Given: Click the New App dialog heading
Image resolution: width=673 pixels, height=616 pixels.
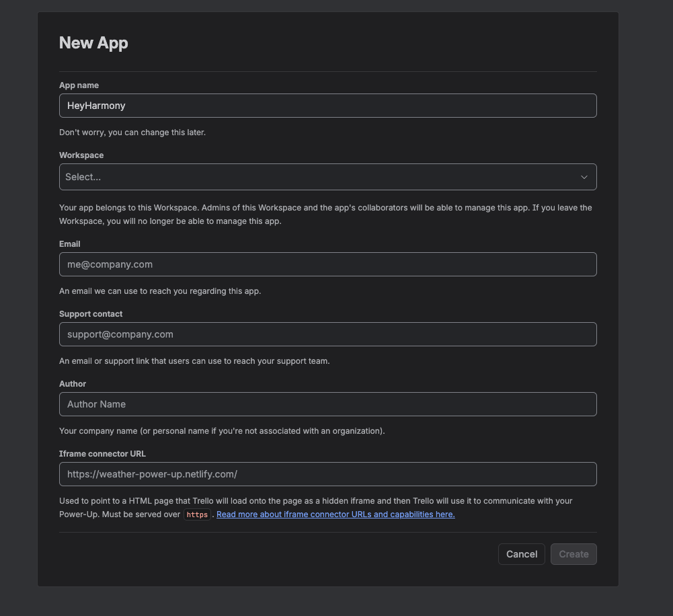Looking at the screenshot, I should [x=93, y=43].
